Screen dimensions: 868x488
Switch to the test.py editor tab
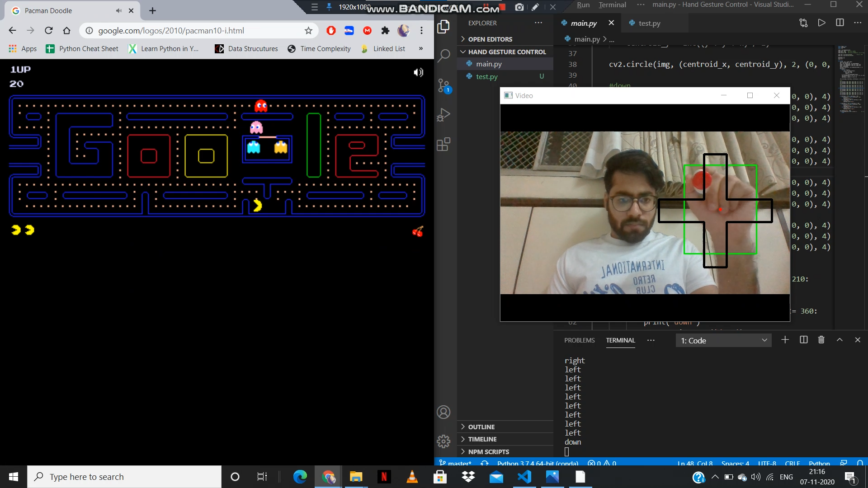pyautogui.click(x=649, y=23)
